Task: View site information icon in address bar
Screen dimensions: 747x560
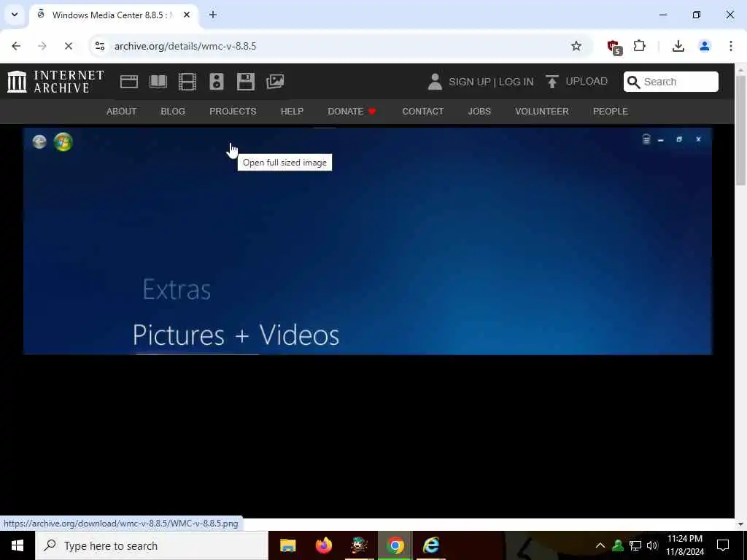Action: point(100,46)
